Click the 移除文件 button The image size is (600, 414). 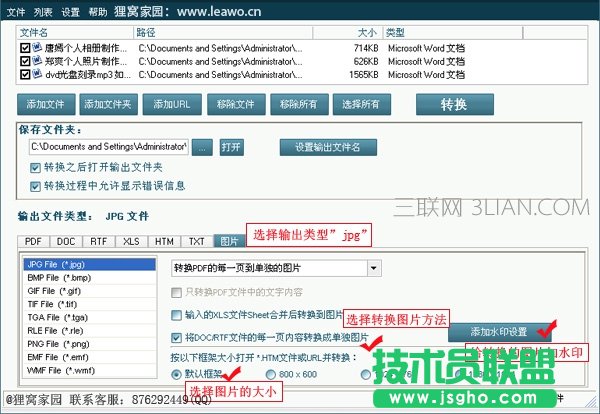tap(236, 104)
